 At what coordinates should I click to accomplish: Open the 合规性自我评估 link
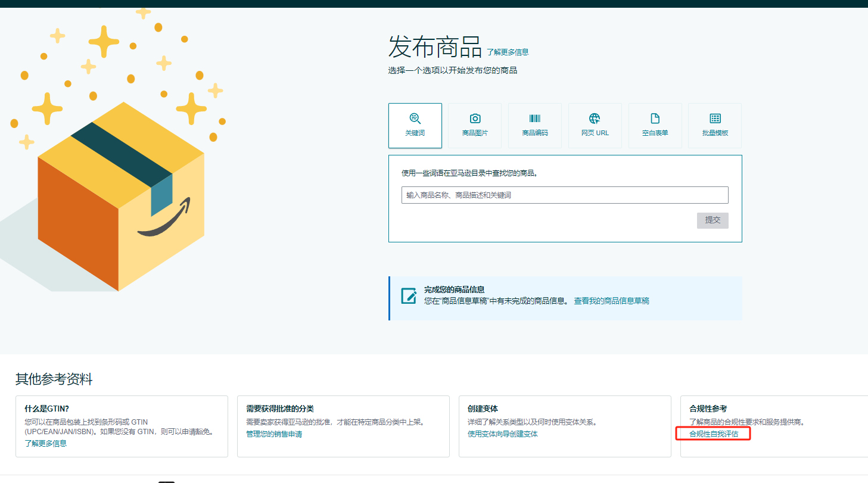coord(714,434)
